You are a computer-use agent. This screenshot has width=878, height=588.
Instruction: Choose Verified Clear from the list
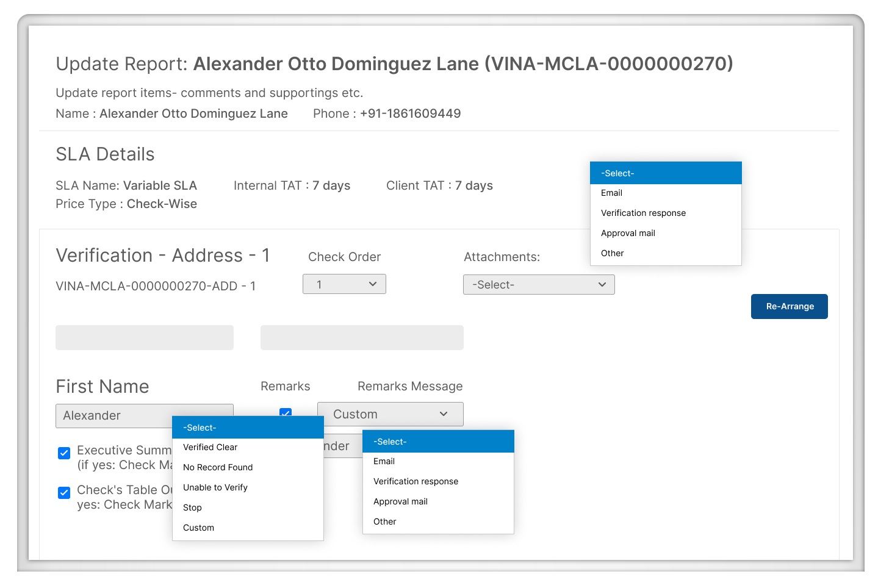click(211, 447)
